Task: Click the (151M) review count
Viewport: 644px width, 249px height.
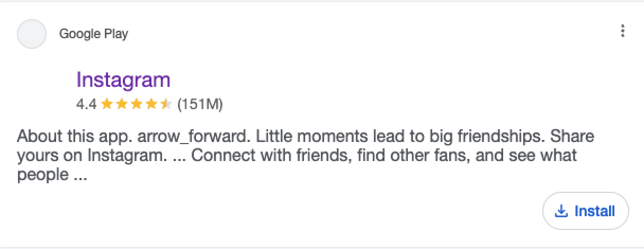Action: 200,104
